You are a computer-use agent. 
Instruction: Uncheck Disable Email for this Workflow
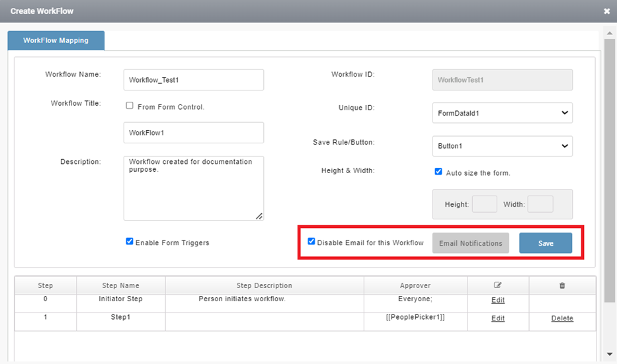click(311, 241)
